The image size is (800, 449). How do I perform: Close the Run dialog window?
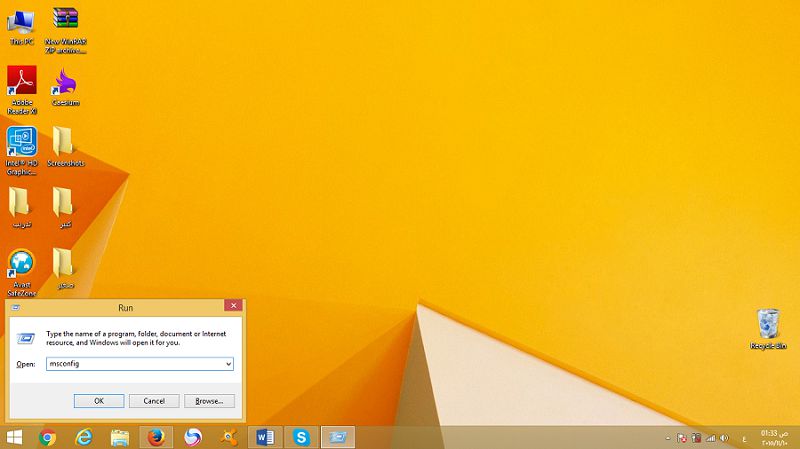(233, 305)
